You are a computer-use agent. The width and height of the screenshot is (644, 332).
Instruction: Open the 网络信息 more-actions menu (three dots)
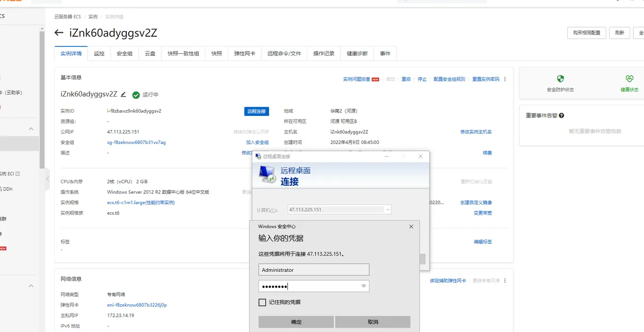tap(505, 280)
